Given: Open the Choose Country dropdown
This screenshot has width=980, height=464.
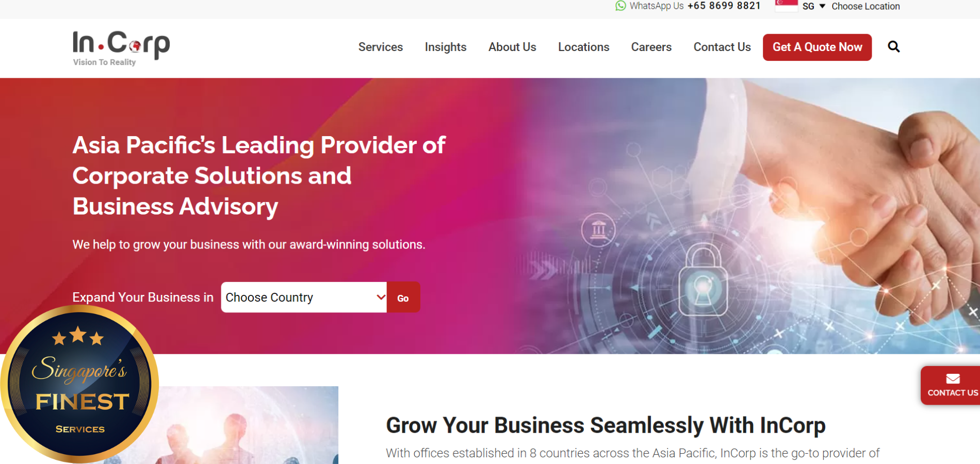Looking at the screenshot, I should (x=304, y=297).
